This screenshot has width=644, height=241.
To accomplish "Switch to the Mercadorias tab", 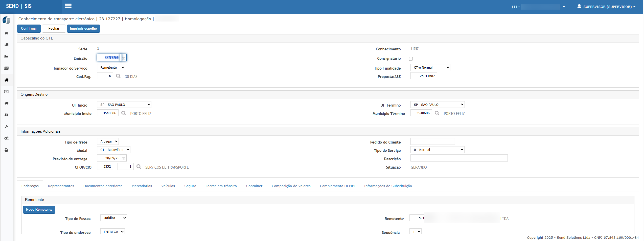I will click(x=142, y=186).
